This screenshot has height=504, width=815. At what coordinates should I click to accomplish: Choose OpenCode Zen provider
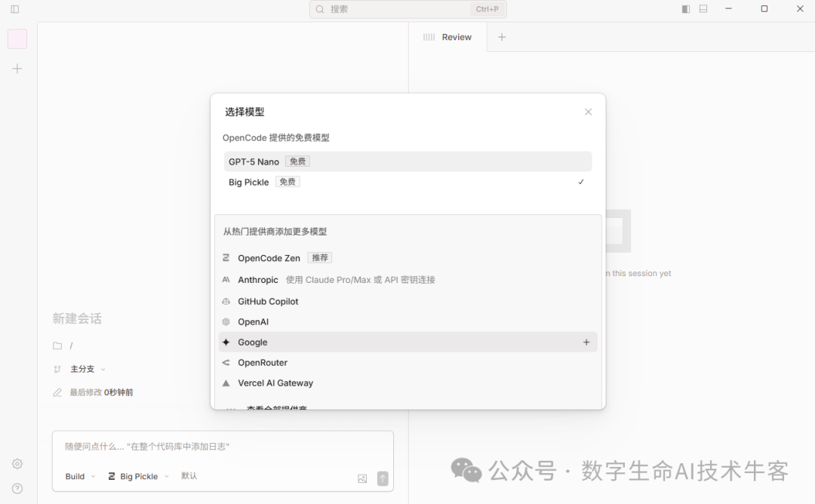tap(408, 258)
